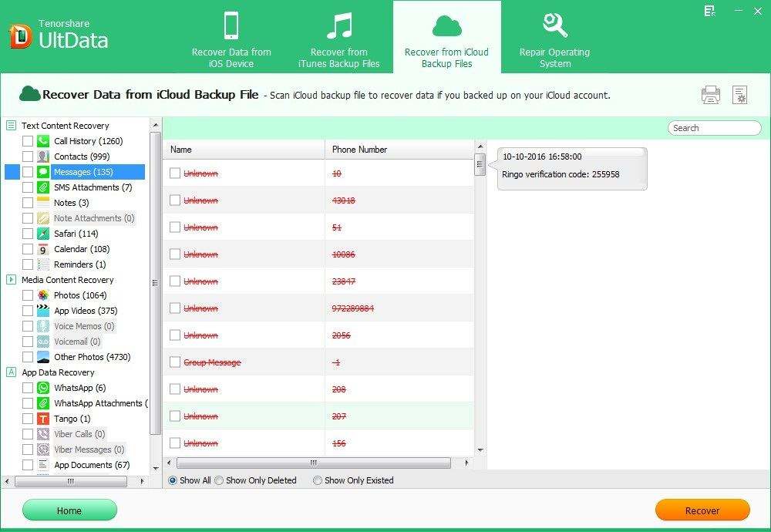771x532 pixels.
Task: Click the sidebar horizontal scroll right arrow
Action: (142, 481)
